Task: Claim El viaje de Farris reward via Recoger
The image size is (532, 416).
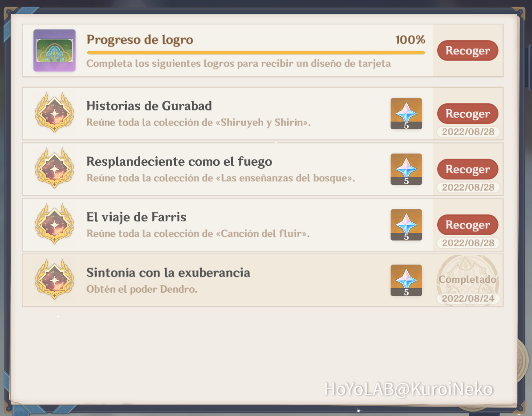Action: 467,225
